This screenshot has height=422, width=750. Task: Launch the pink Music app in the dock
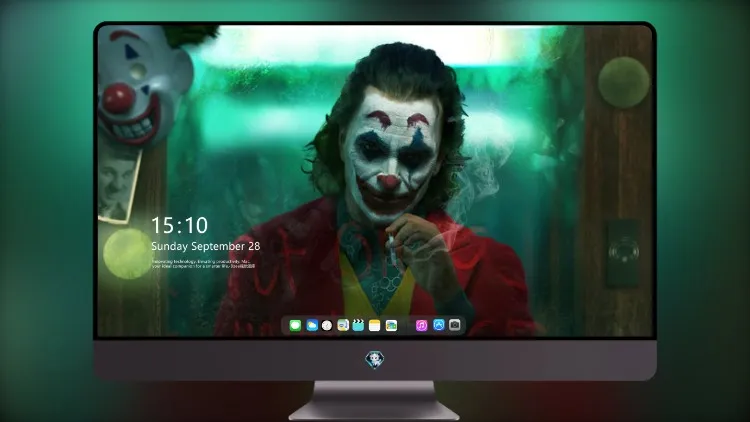coord(421,325)
